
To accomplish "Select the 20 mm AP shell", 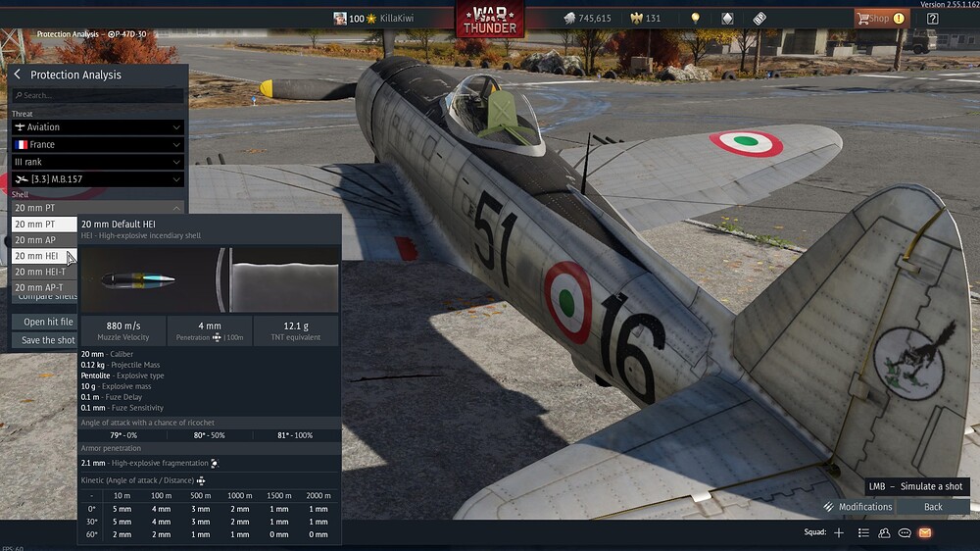I will tap(44, 240).
